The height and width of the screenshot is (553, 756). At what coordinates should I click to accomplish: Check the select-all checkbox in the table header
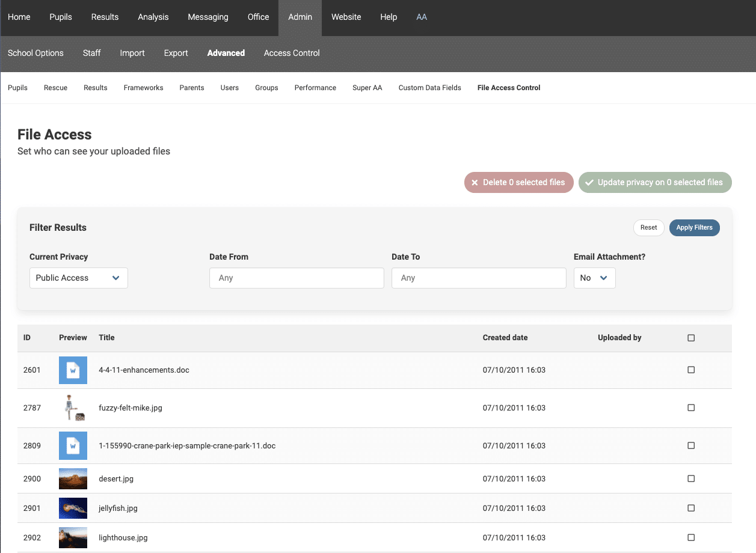click(690, 338)
